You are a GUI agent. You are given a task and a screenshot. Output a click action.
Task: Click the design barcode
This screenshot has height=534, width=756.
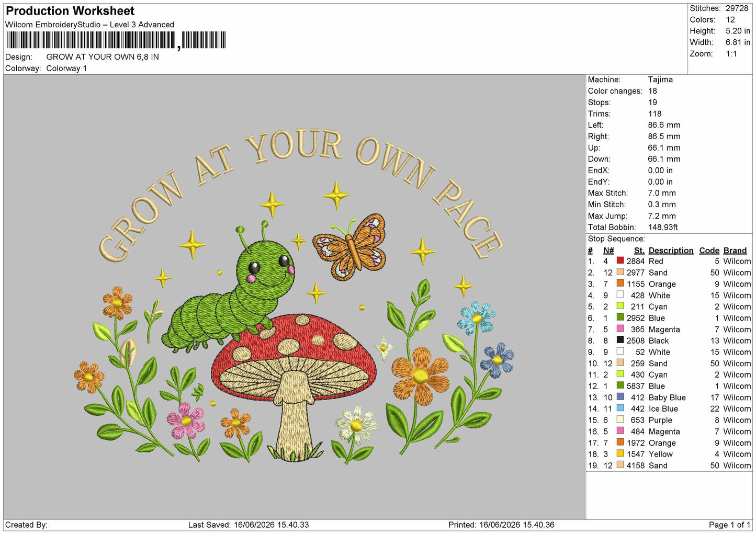click(x=116, y=40)
